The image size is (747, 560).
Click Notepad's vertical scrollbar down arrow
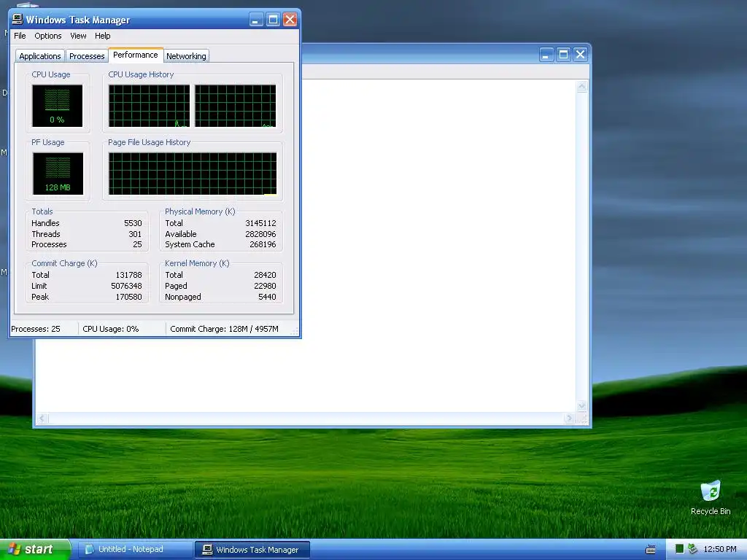(x=581, y=406)
